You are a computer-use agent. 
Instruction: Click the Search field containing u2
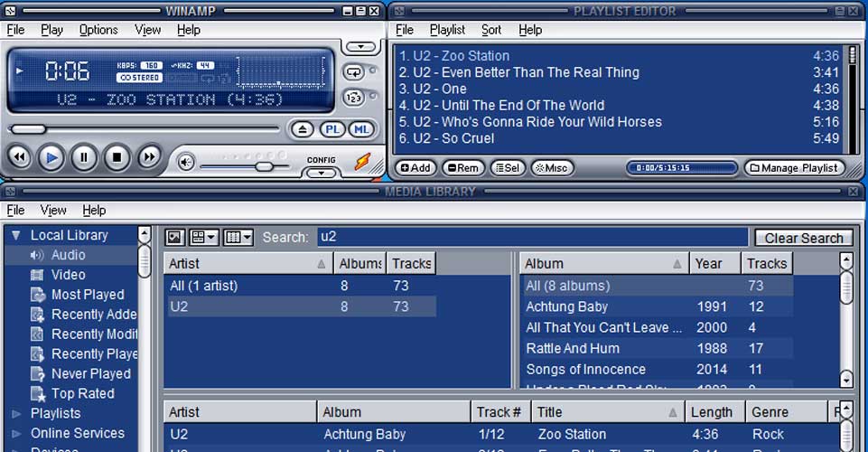pyautogui.click(x=532, y=237)
